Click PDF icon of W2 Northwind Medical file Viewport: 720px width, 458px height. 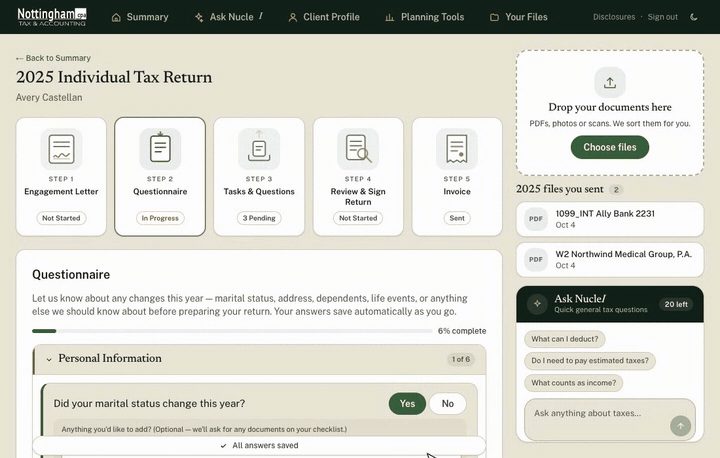[536, 260]
